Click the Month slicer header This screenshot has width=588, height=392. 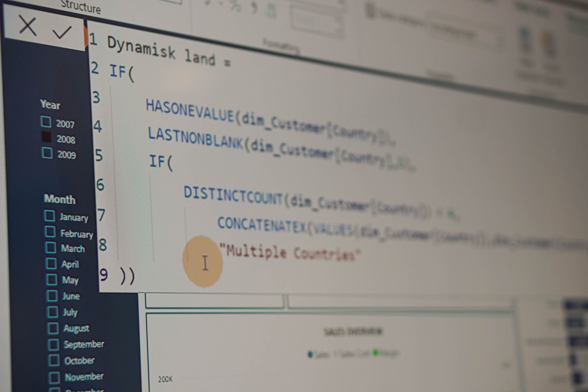pos(60,199)
